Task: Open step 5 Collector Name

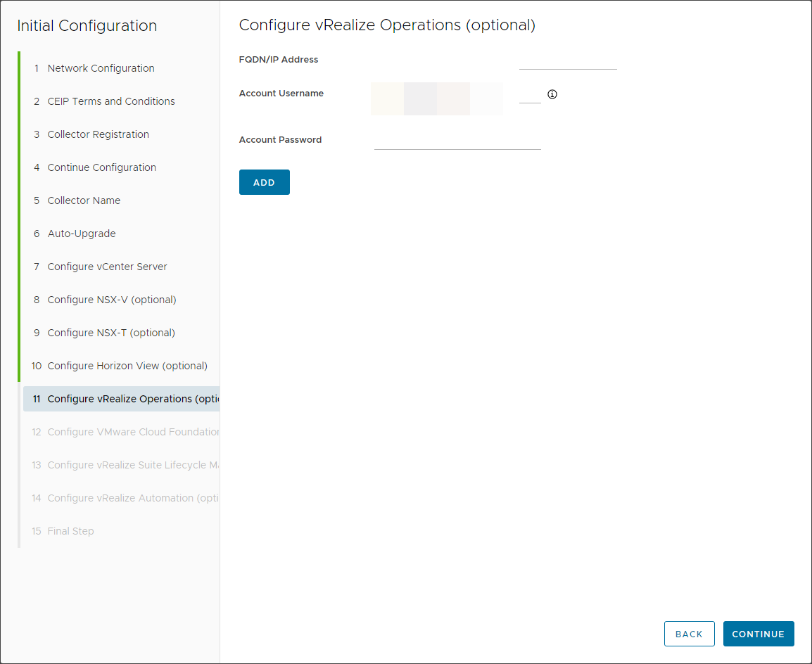Action: 121,200
